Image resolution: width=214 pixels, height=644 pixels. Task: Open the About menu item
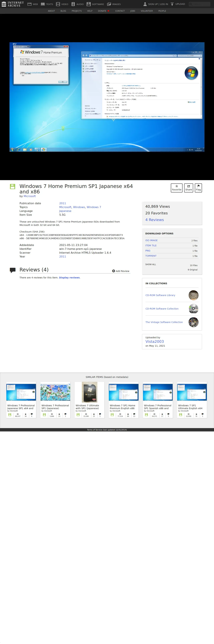(x=51, y=11)
